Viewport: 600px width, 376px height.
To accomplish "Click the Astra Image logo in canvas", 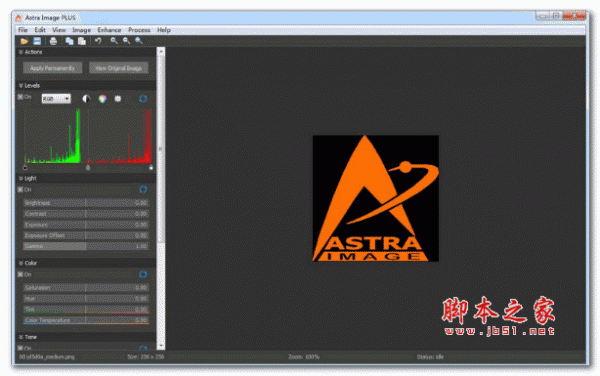I will tap(375, 198).
